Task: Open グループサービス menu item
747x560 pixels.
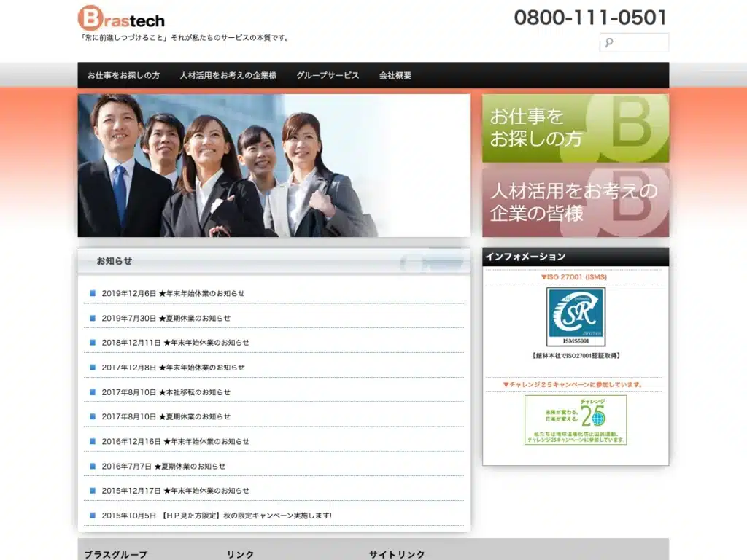Action: tap(328, 75)
